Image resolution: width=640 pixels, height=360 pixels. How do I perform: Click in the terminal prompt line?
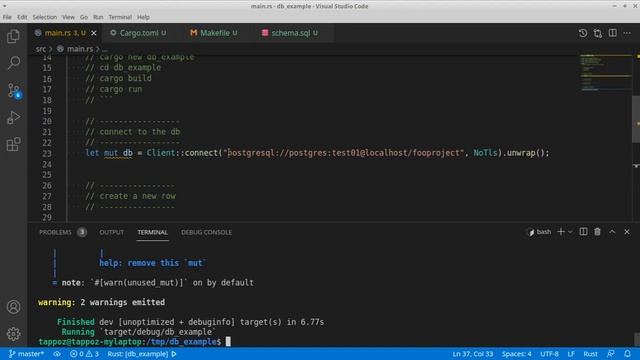[134, 342]
